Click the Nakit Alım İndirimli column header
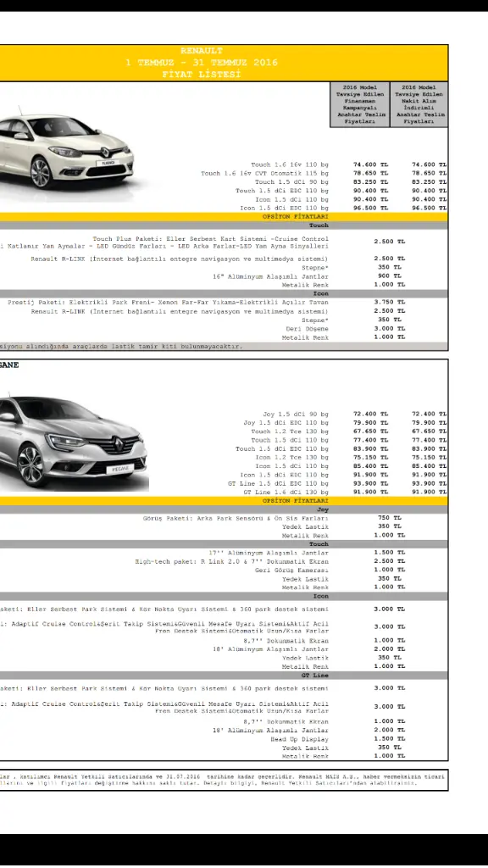The width and height of the screenshot is (488, 868). [x=419, y=104]
